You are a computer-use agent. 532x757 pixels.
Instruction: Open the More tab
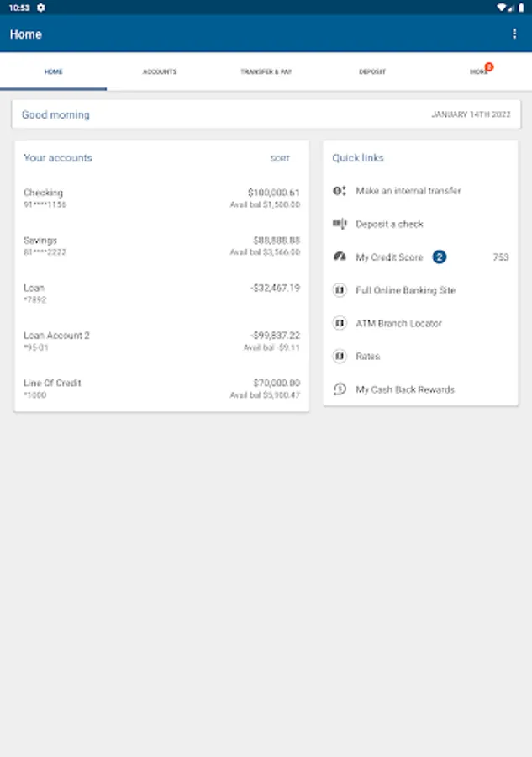[478, 72]
